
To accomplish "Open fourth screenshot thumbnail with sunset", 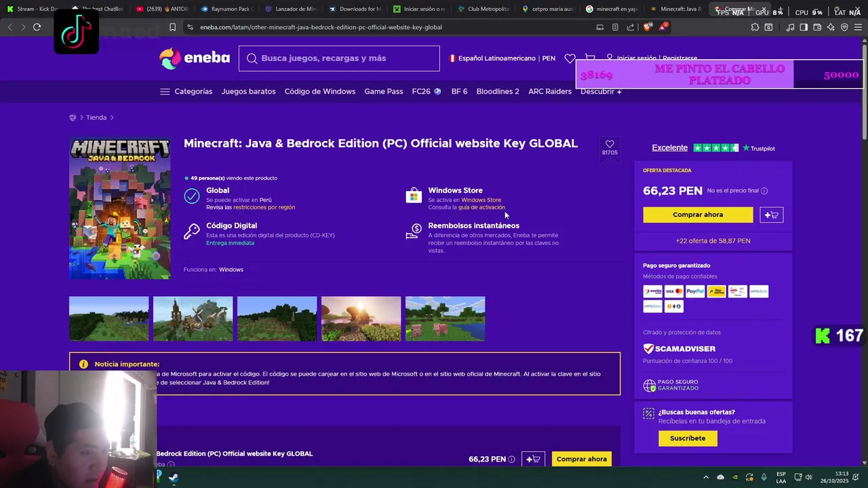I will 361,319.
